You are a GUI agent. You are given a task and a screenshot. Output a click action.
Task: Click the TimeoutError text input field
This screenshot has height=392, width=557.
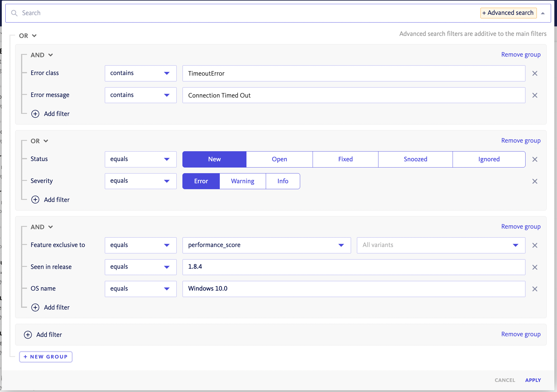[x=353, y=73]
